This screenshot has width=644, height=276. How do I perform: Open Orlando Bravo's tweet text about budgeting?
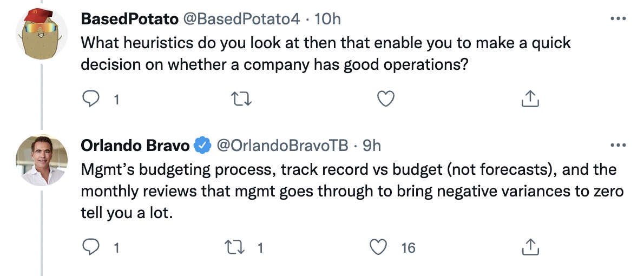point(352,192)
